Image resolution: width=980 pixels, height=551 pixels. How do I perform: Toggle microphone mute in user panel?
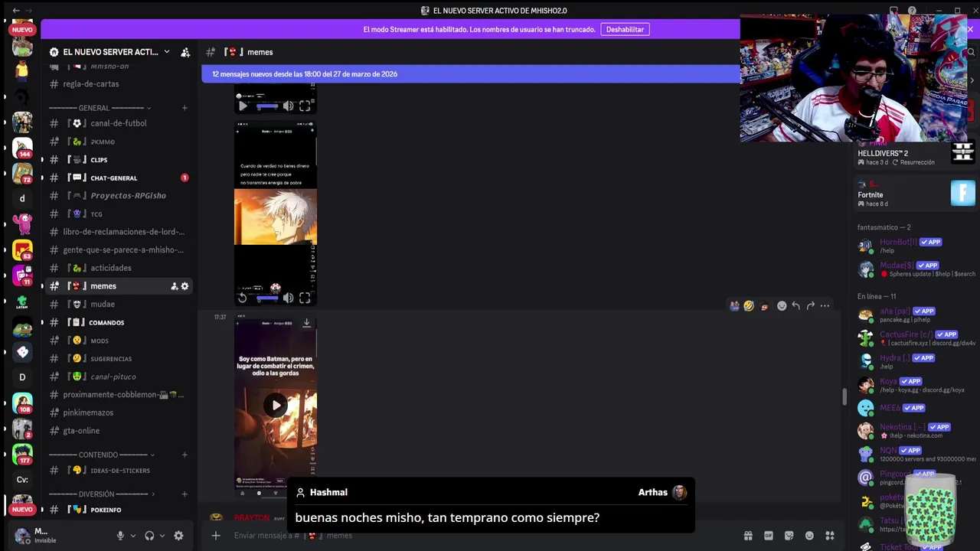[x=120, y=536]
